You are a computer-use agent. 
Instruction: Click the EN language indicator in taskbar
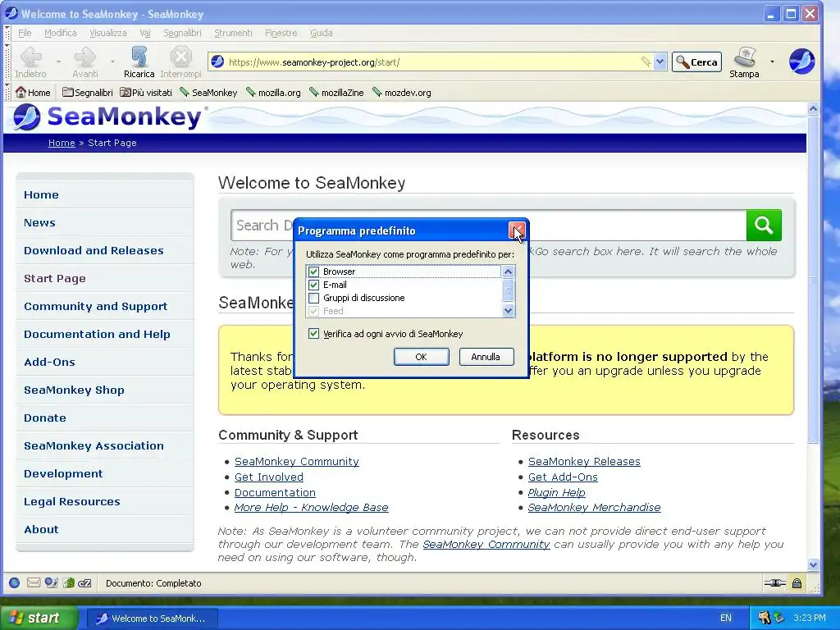(x=725, y=618)
